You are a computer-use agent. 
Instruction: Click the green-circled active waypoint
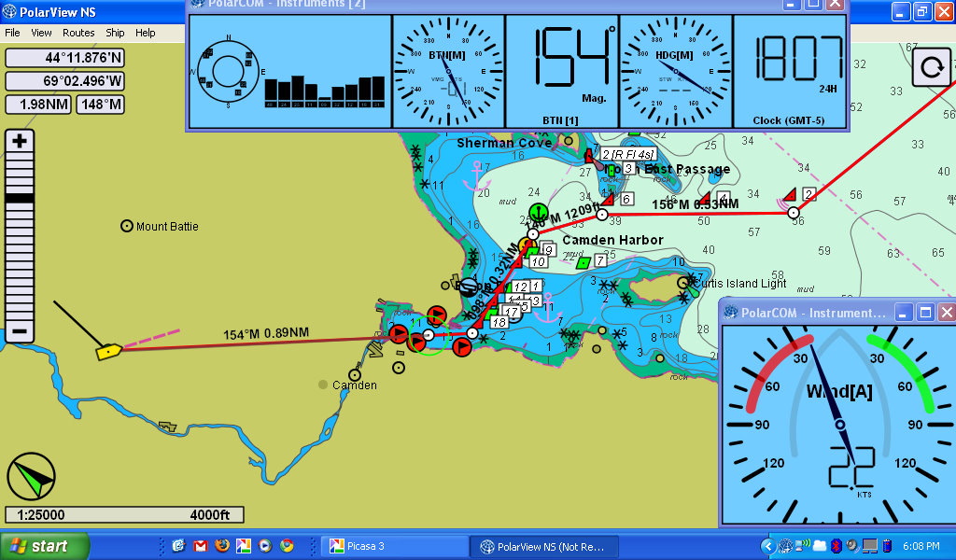coord(429,335)
